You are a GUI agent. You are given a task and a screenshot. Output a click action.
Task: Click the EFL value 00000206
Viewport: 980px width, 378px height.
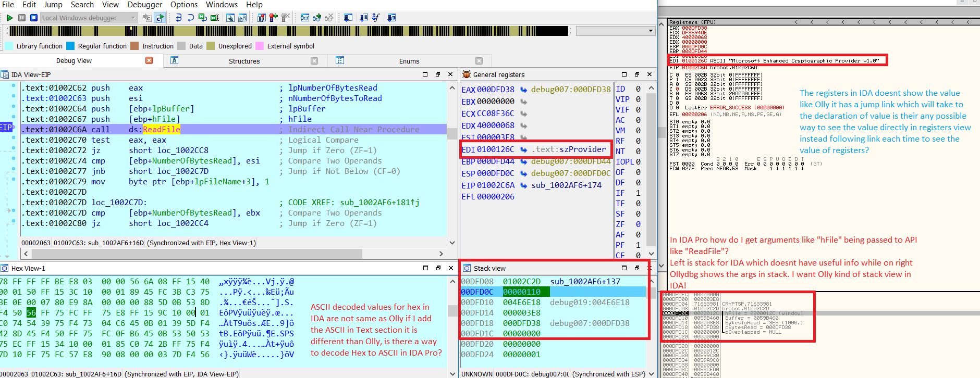coord(496,197)
